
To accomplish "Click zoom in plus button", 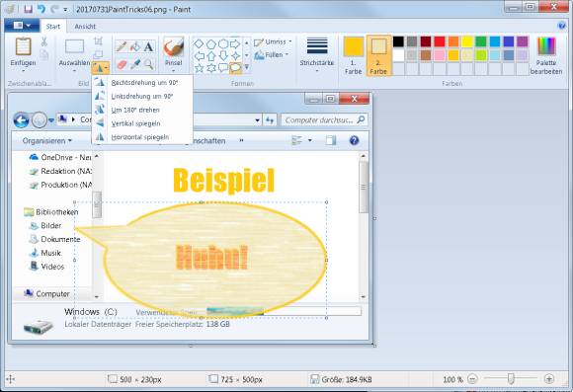I will click(549, 379).
